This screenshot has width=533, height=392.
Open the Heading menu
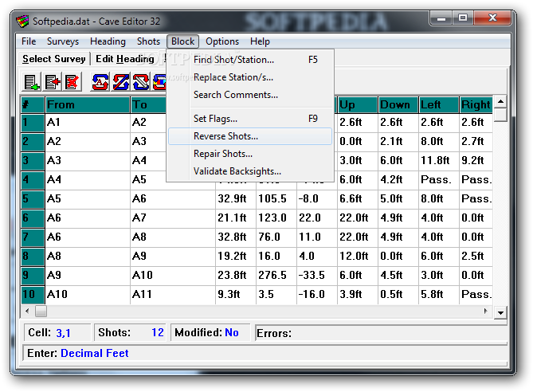click(x=108, y=41)
